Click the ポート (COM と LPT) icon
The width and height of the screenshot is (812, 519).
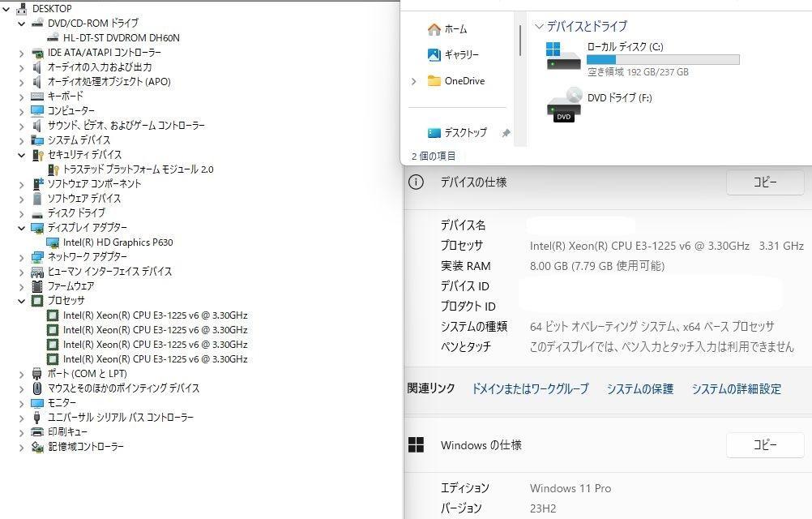click(x=37, y=373)
